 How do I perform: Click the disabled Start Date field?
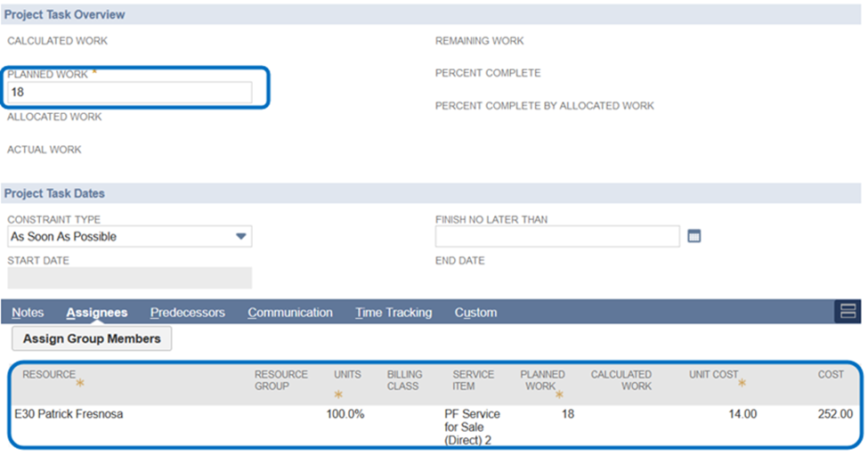pyautogui.click(x=130, y=278)
